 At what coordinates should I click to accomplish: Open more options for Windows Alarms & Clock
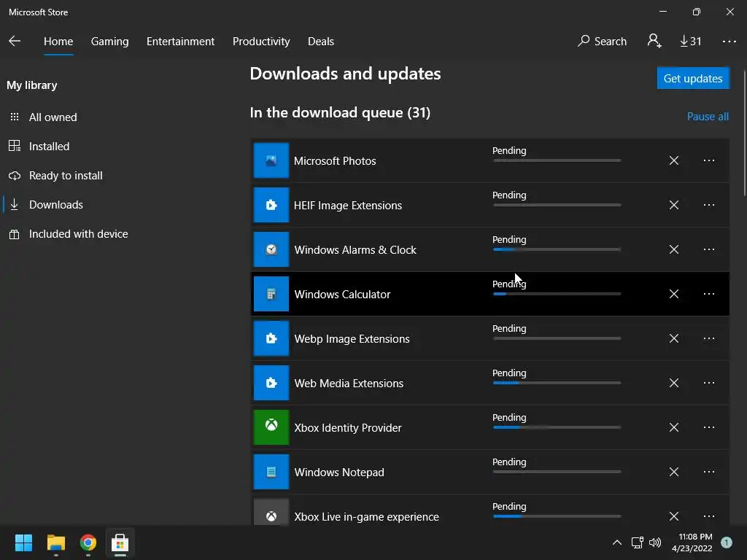point(709,249)
